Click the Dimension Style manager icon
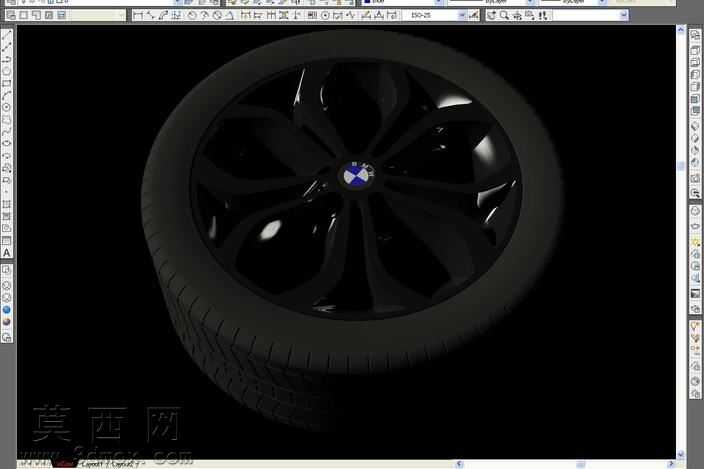Viewport: 704px width, 469px height. tap(473, 15)
